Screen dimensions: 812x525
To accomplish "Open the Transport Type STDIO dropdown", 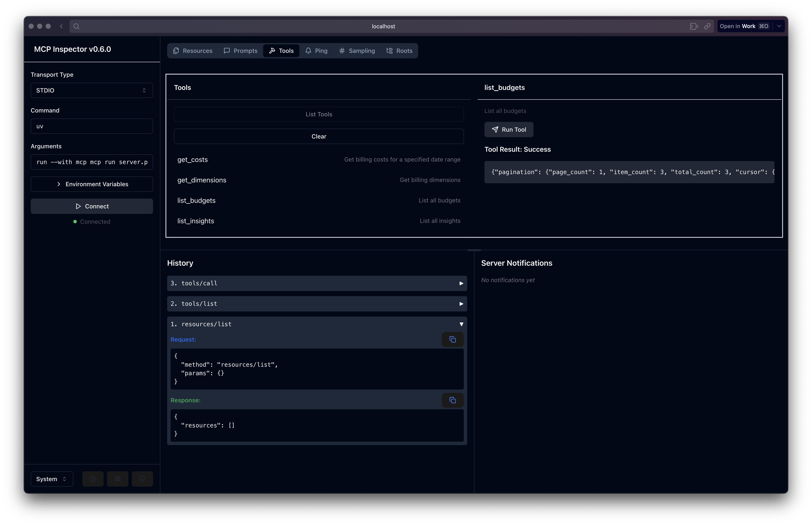I will (x=92, y=90).
